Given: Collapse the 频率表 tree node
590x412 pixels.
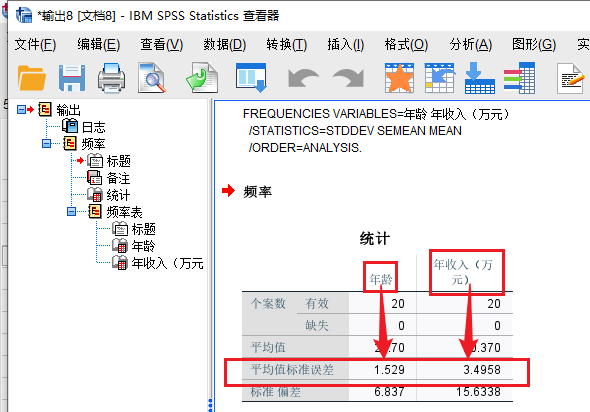Looking at the screenshot, I should (x=71, y=211).
